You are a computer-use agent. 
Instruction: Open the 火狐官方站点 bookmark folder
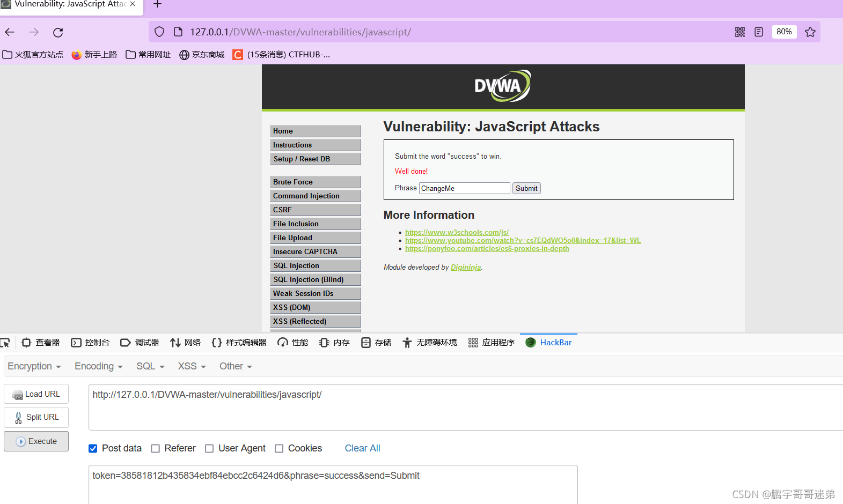tap(33, 55)
